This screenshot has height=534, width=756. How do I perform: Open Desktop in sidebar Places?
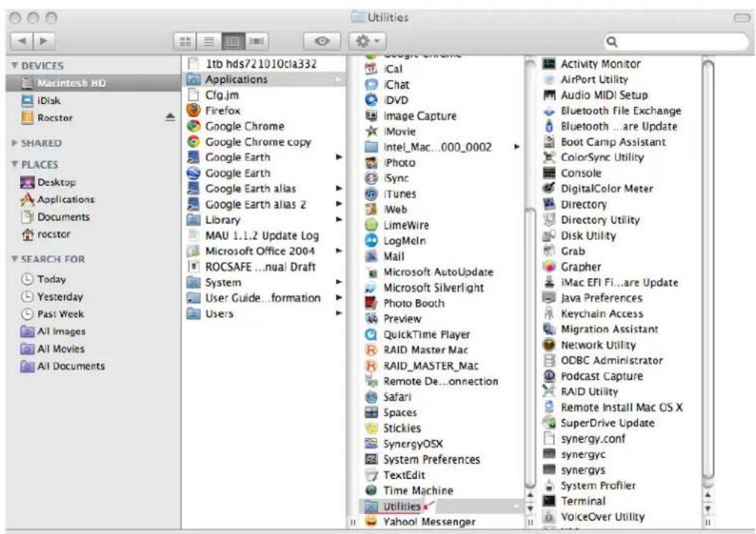click(x=57, y=182)
